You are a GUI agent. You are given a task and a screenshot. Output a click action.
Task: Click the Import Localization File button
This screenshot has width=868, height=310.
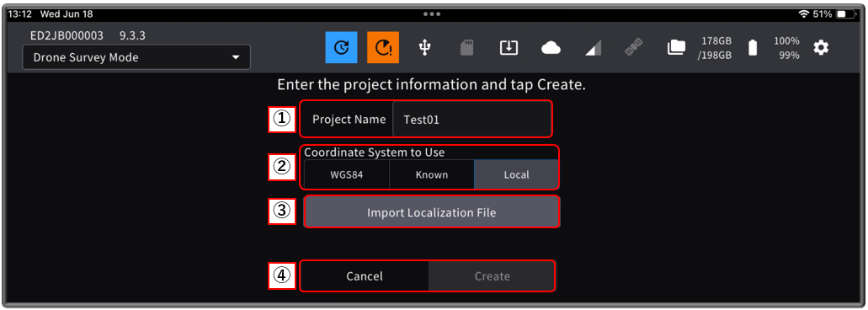click(432, 212)
